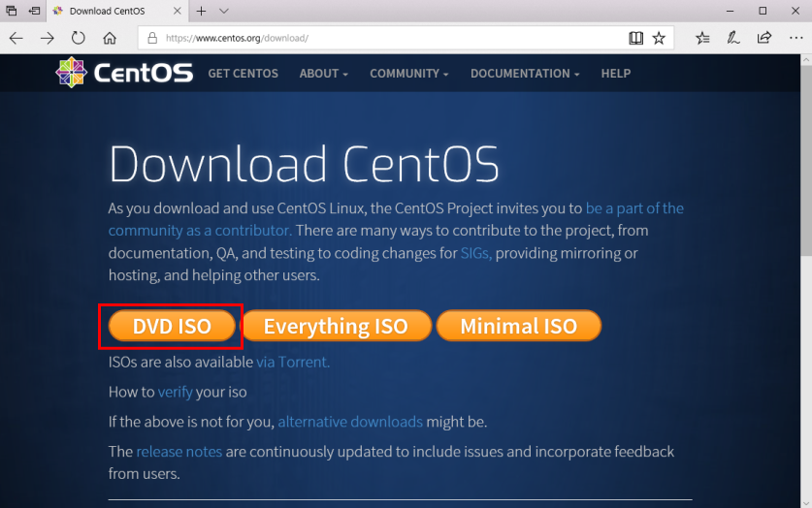The image size is (812, 508).
Task: Refresh the CentOS download page
Action: [79, 38]
